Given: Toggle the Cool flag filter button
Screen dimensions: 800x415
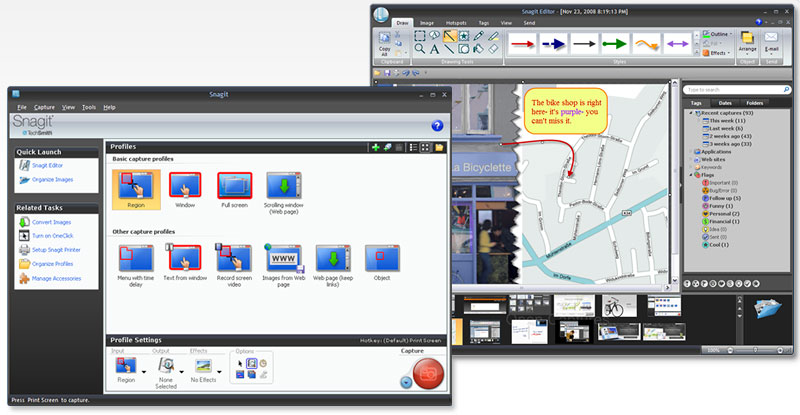Looking at the screenshot, I should [x=756, y=283].
